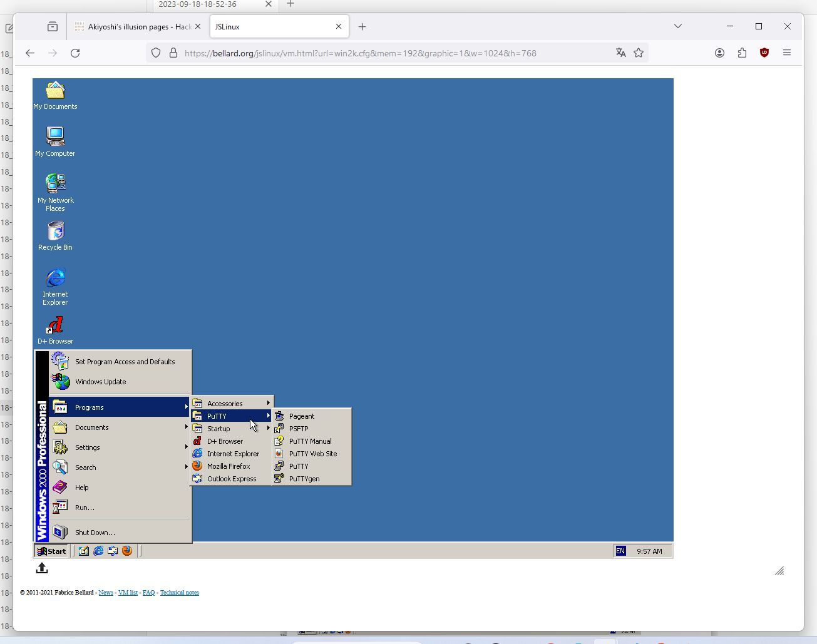Click the translate page icon

click(x=620, y=53)
